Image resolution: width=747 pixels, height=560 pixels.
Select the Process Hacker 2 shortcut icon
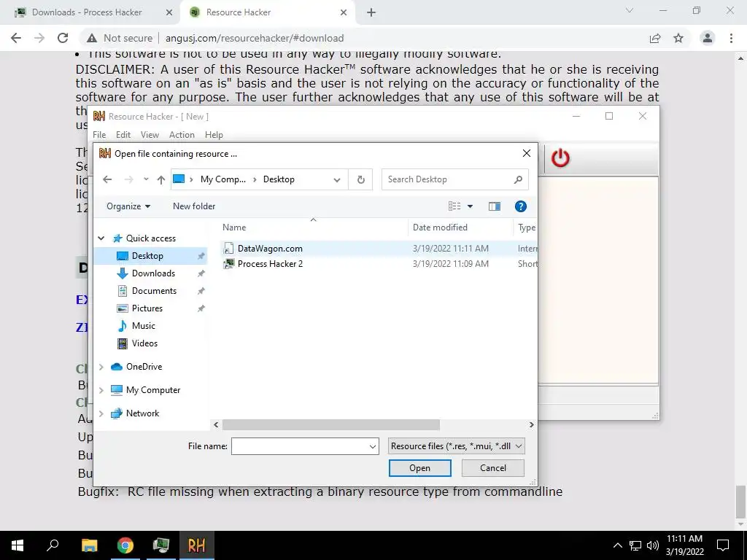[x=228, y=264]
